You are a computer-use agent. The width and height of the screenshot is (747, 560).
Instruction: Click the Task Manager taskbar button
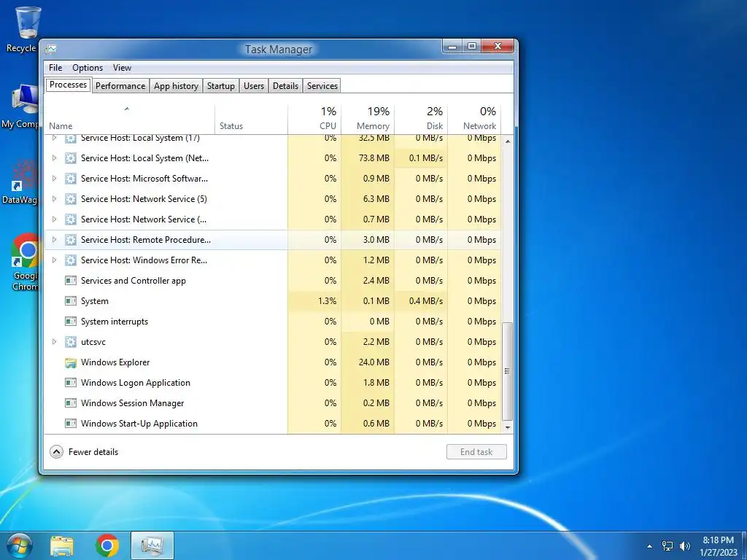152,545
